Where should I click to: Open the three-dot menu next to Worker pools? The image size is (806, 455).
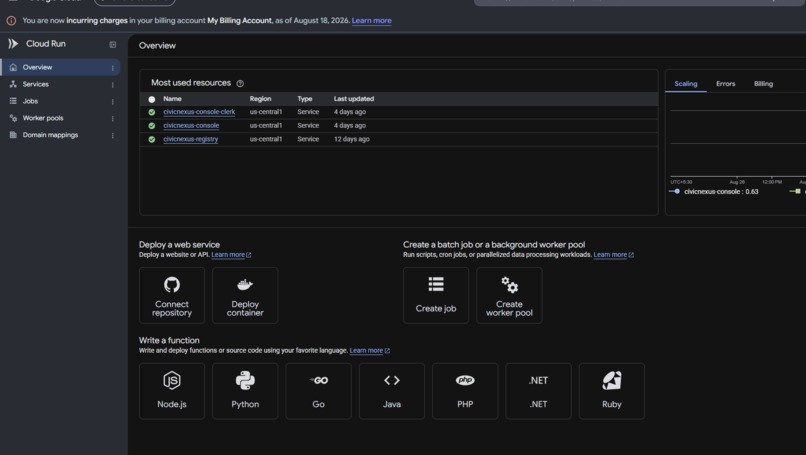pyautogui.click(x=113, y=119)
